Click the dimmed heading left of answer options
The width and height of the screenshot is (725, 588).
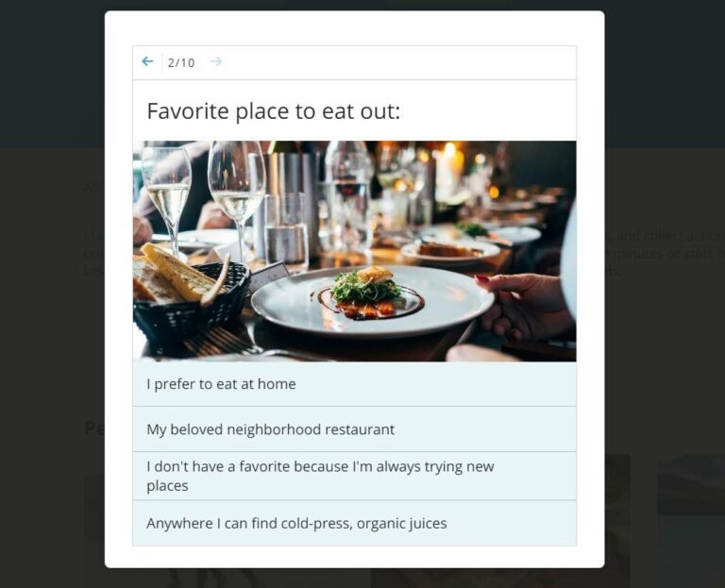coord(93,428)
